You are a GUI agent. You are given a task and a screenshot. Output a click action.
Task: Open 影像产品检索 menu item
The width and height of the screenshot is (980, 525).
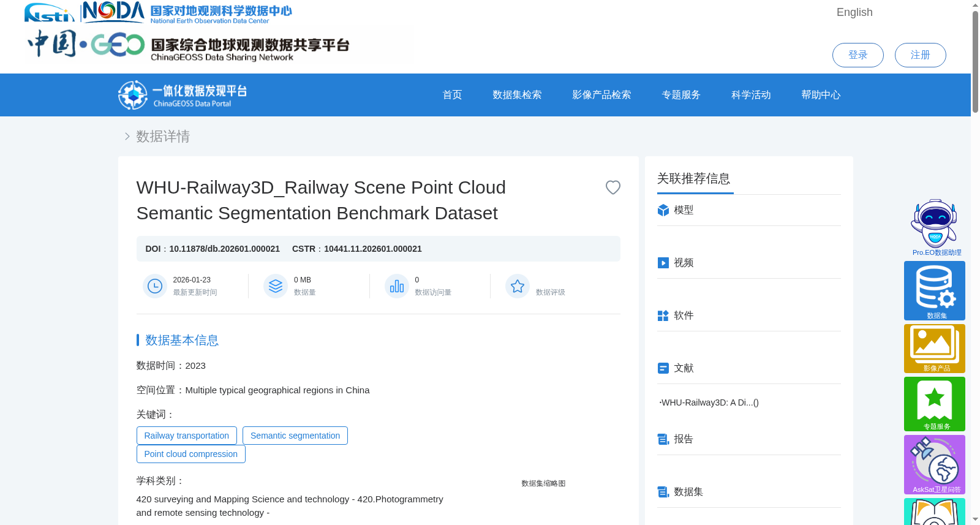(601, 95)
